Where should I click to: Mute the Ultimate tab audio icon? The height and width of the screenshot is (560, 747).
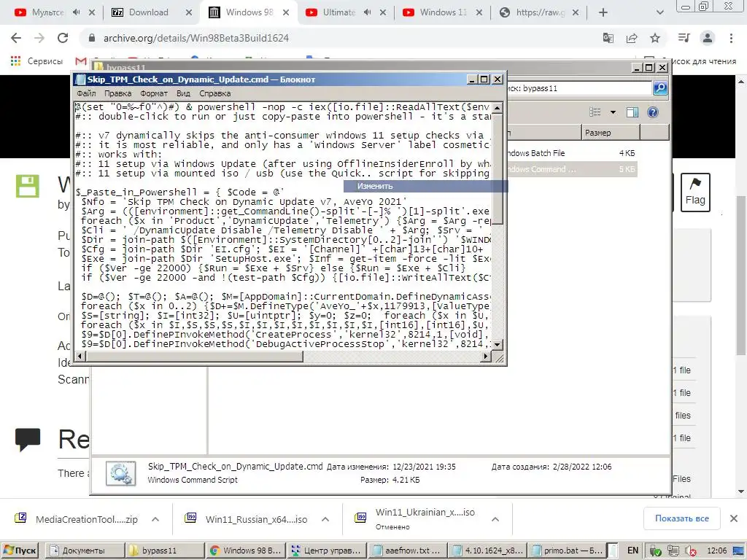[367, 12]
